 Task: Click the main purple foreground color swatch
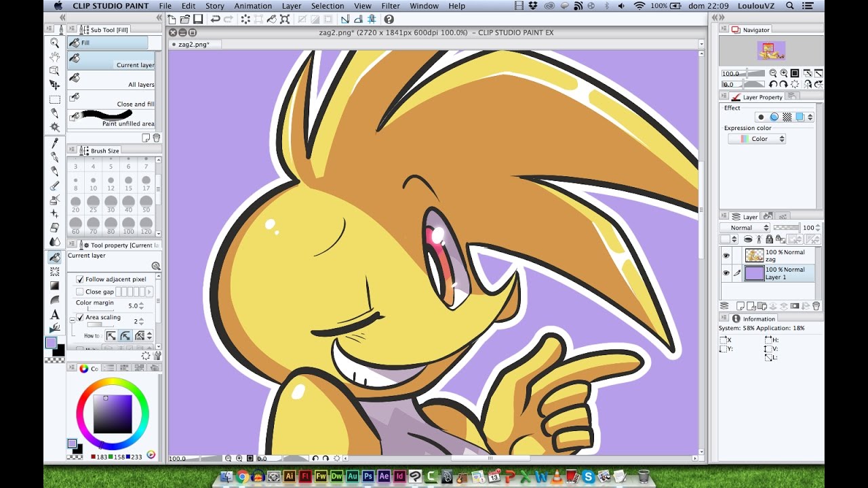coord(51,342)
